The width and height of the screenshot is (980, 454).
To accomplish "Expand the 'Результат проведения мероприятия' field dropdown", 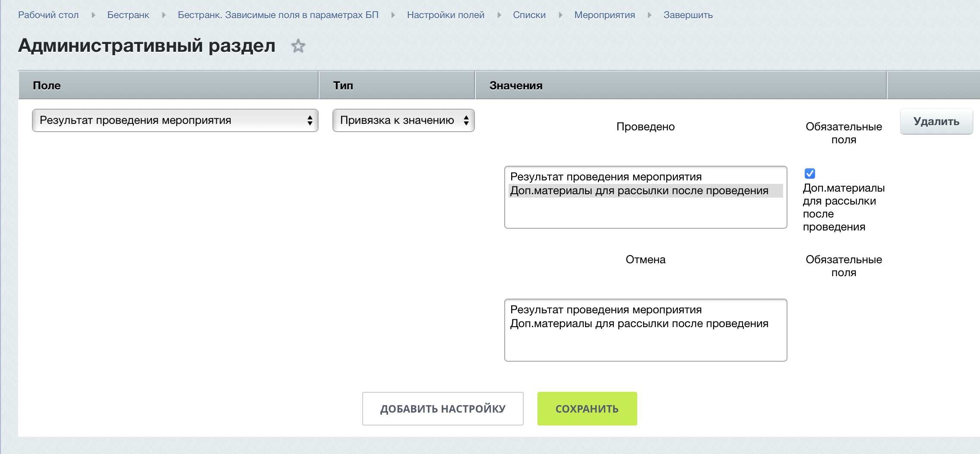I will 175,120.
